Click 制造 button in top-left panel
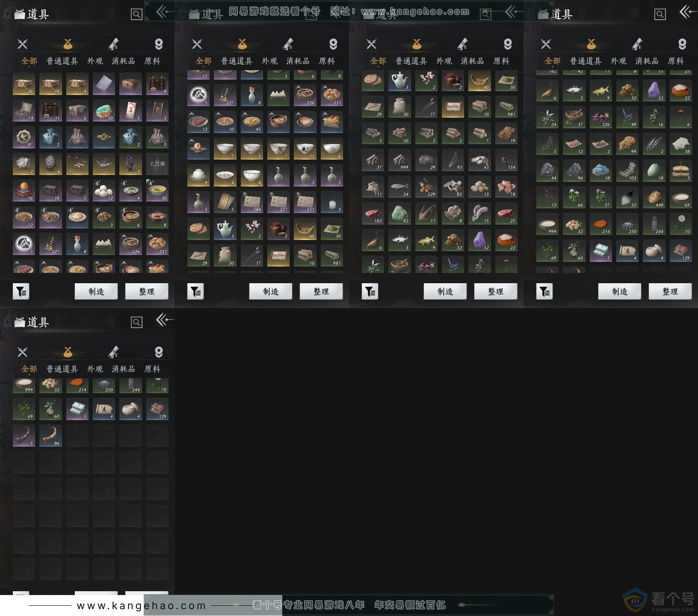 click(96, 291)
